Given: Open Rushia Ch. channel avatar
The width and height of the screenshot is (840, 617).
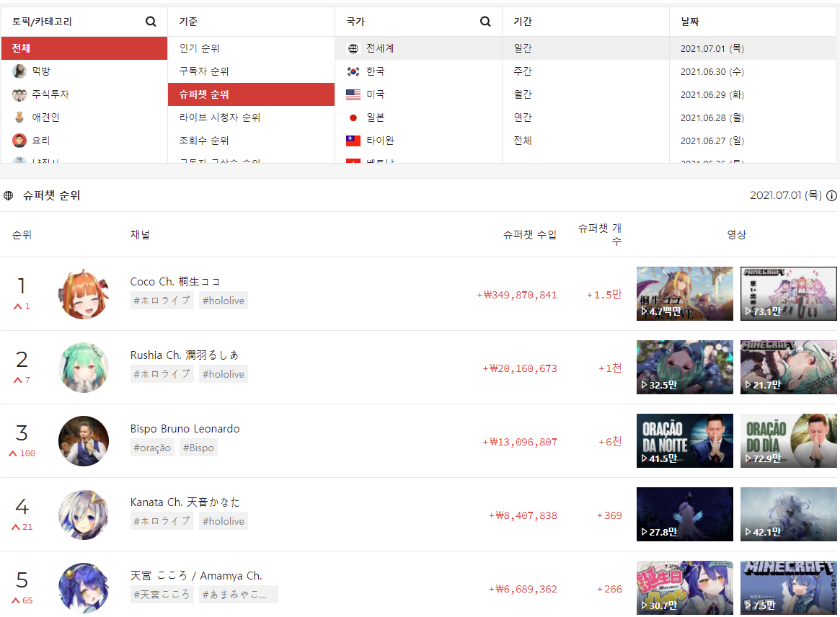Looking at the screenshot, I should [84, 368].
